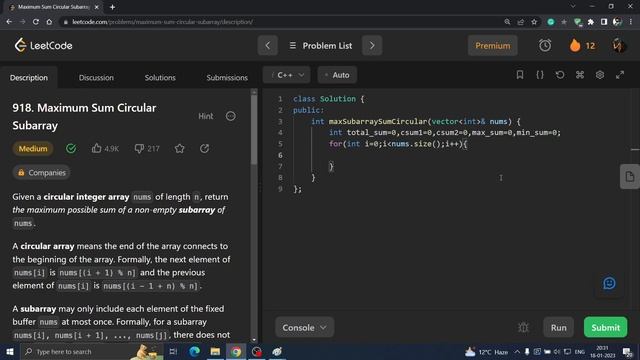Screen dimensions: 640x360
Task: Expand editor to fullscreen icon
Action: [620, 75]
